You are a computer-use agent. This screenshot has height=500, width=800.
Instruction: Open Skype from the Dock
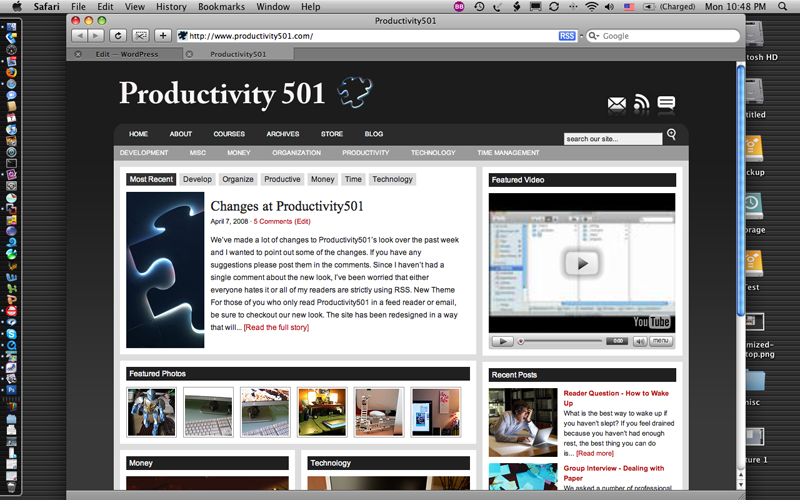pyautogui.click(x=11, y=334)
